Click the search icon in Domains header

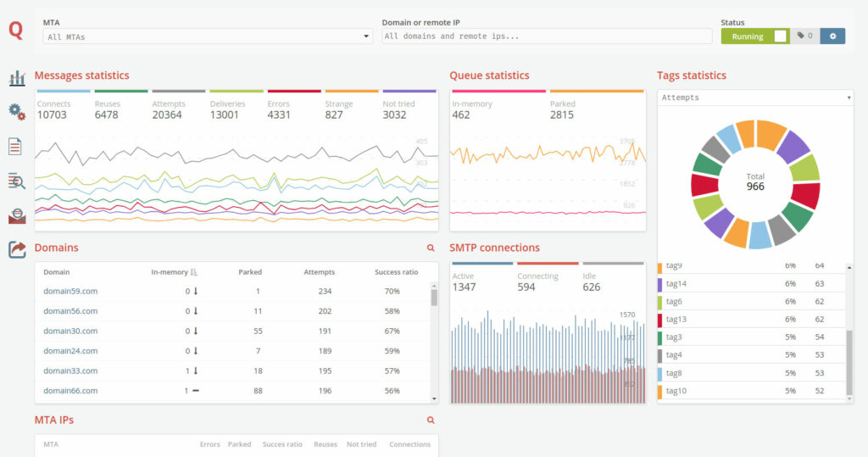click(431, 248)
